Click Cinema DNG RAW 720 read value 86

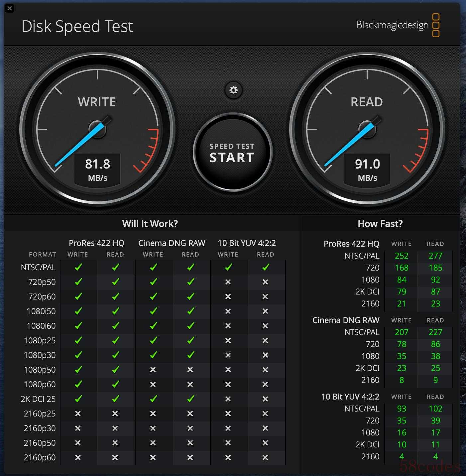(435, 344)
